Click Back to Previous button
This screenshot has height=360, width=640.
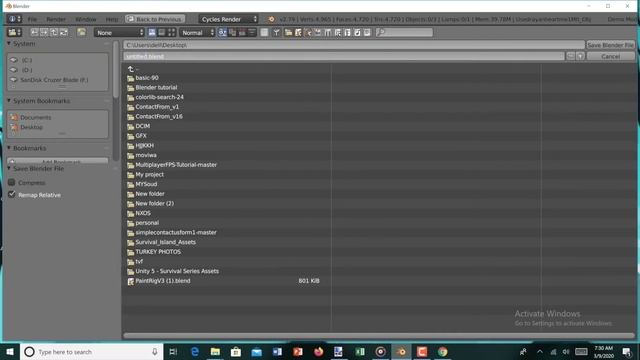click(155, 19)
